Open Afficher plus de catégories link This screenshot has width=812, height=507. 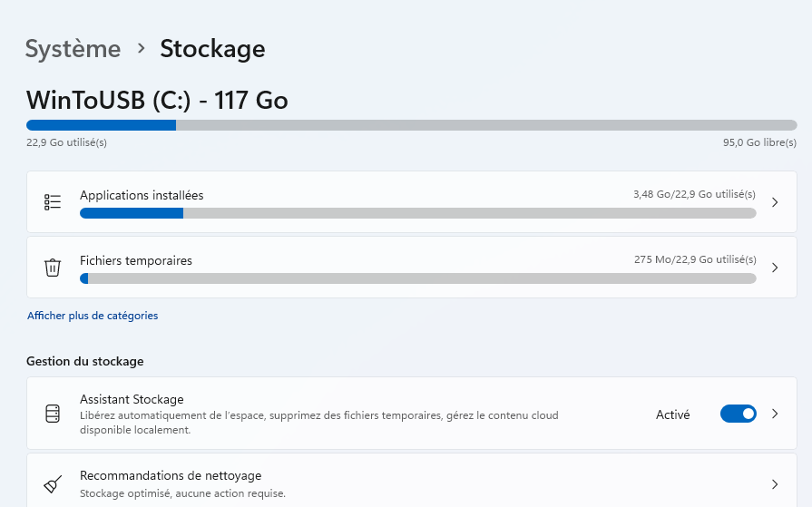pos(93,316)
